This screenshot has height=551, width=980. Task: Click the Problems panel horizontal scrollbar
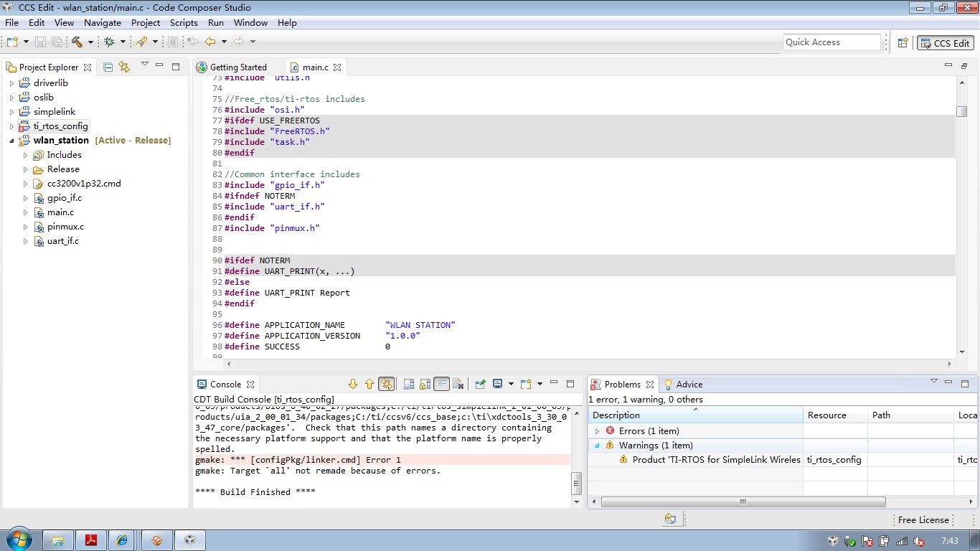[x=743, y=501]
